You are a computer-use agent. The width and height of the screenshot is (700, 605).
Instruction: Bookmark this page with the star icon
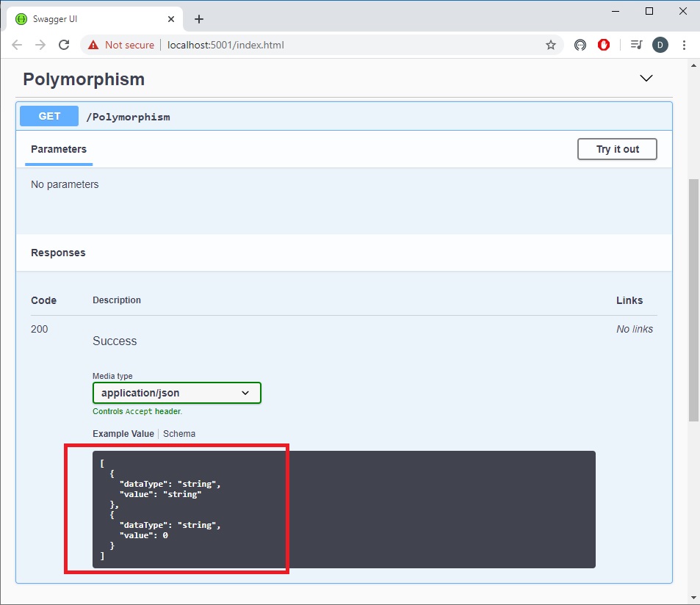(x=550, y=45)
